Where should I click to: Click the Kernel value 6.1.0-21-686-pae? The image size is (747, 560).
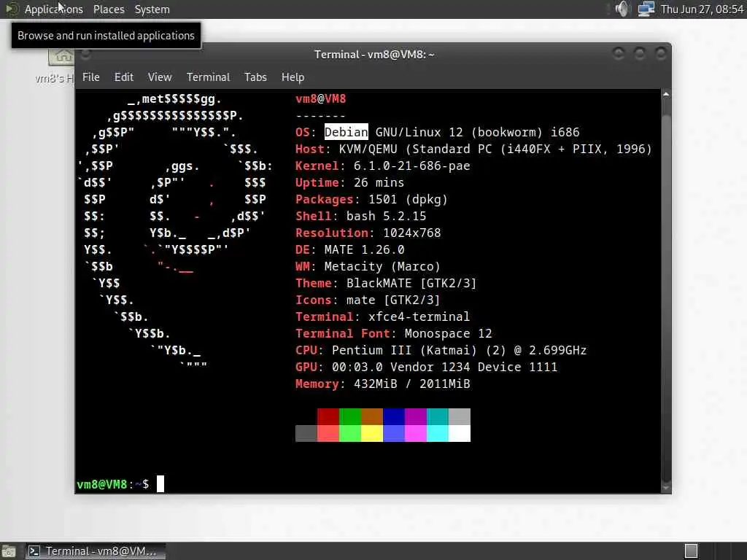point(411,166)
